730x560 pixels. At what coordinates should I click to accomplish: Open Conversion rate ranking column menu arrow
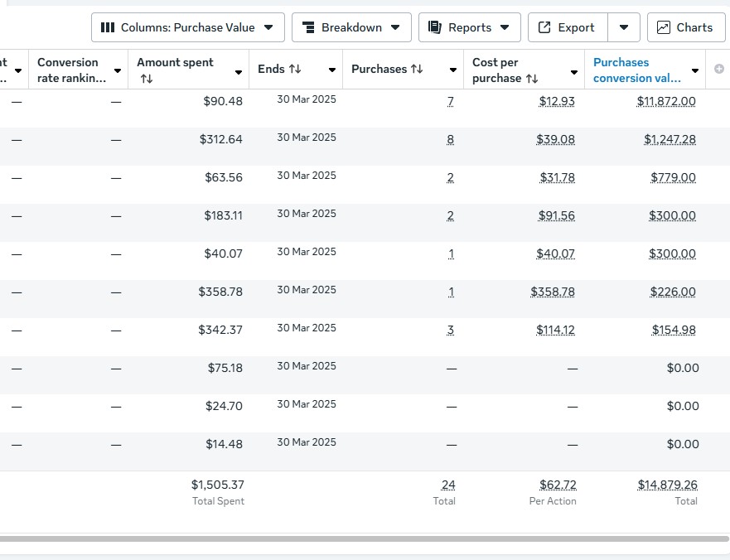coord(118,70)
